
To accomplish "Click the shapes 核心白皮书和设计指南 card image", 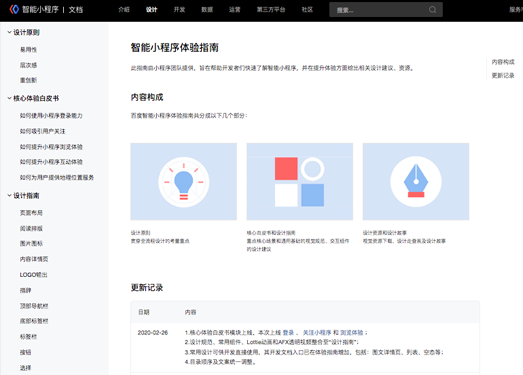I will [x=300, y=181].
